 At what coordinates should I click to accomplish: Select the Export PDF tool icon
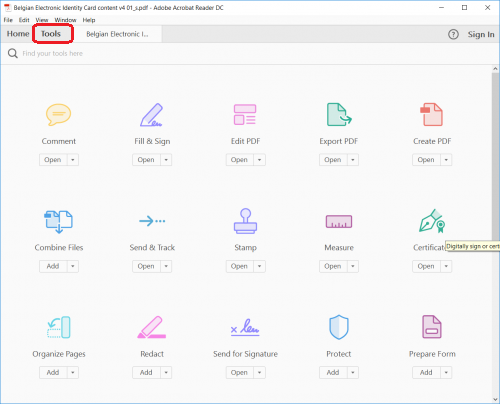click(x=339, y=114)
